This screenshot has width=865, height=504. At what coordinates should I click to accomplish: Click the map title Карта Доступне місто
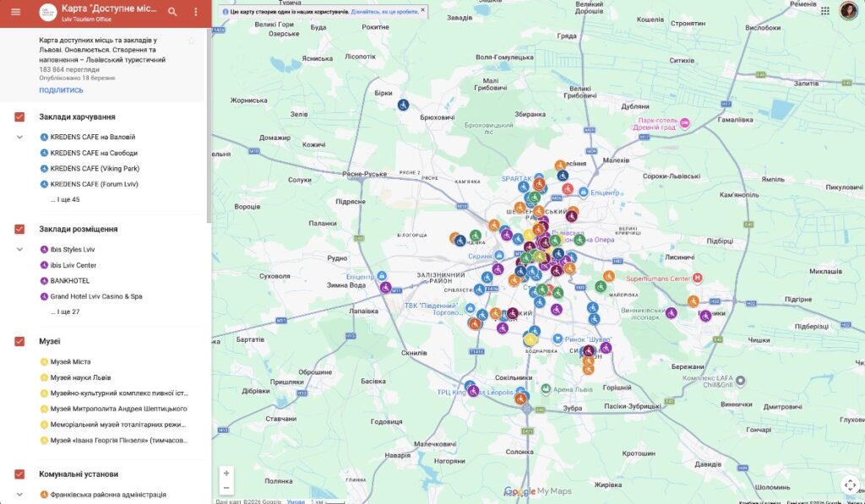coord(109,8)
